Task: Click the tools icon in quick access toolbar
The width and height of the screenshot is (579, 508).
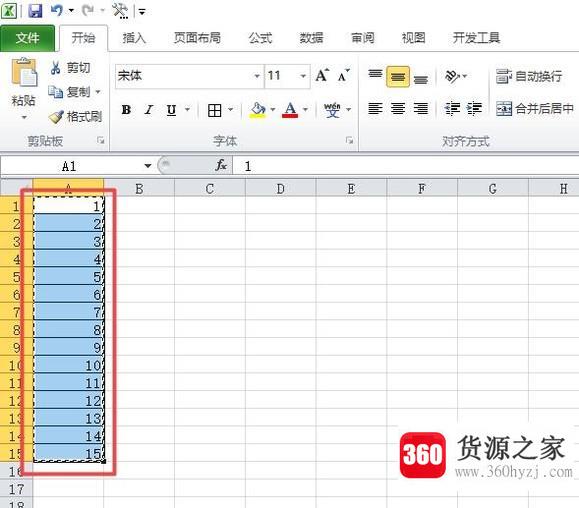Action: tap(120, 11)
